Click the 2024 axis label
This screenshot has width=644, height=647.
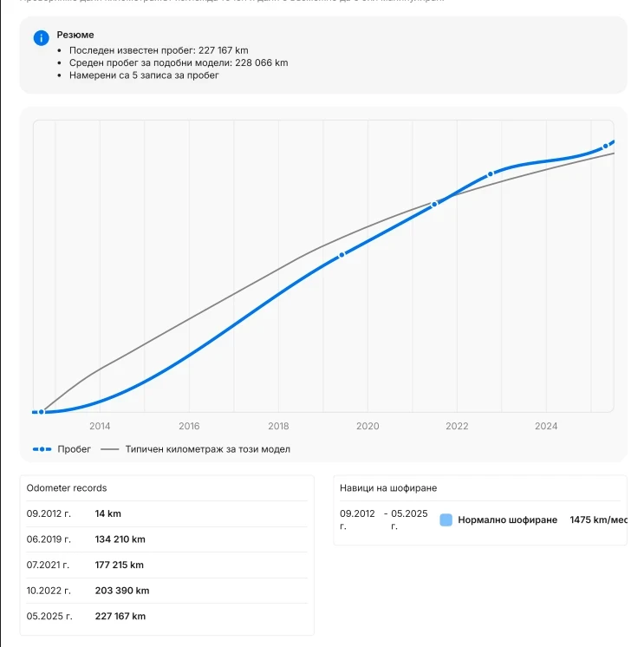coord(546,426)
